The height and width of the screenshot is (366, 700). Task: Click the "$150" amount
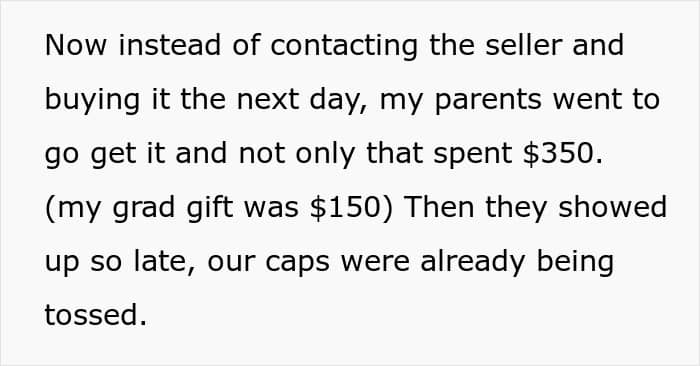345,208
